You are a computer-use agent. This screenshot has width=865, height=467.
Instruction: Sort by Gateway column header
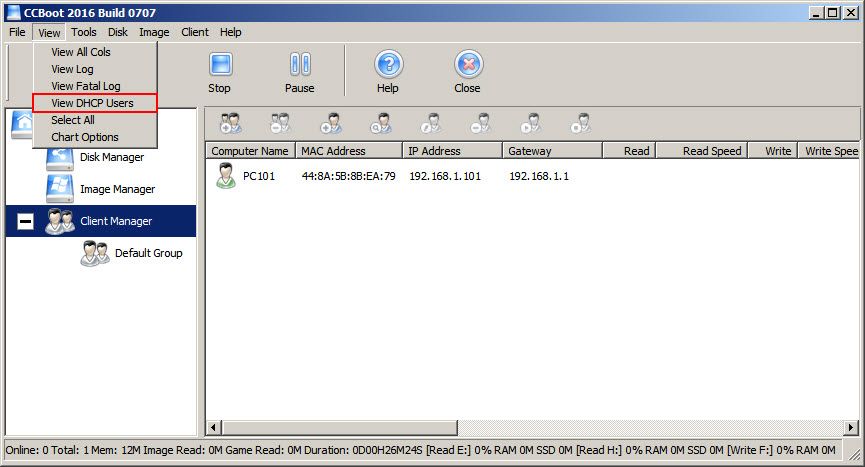tap(552, 151)
